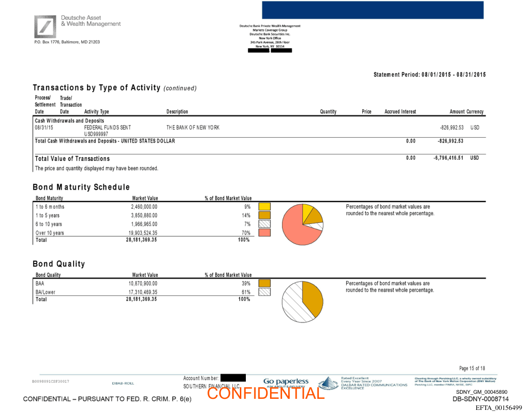Pick the salmon Over 10 years swatch
The height and width of the screenshot is (420, 532).
pos(264,233)
